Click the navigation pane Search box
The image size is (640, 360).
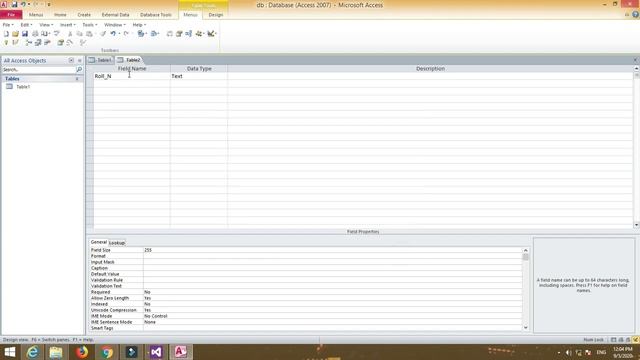38,70
